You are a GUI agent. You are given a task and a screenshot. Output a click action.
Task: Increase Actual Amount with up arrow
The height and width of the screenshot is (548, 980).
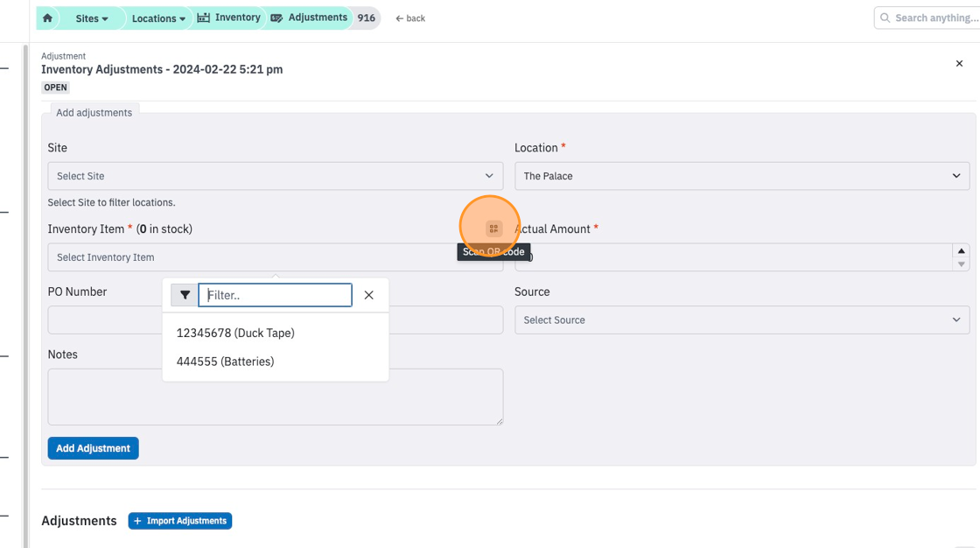tap(962, 250)
